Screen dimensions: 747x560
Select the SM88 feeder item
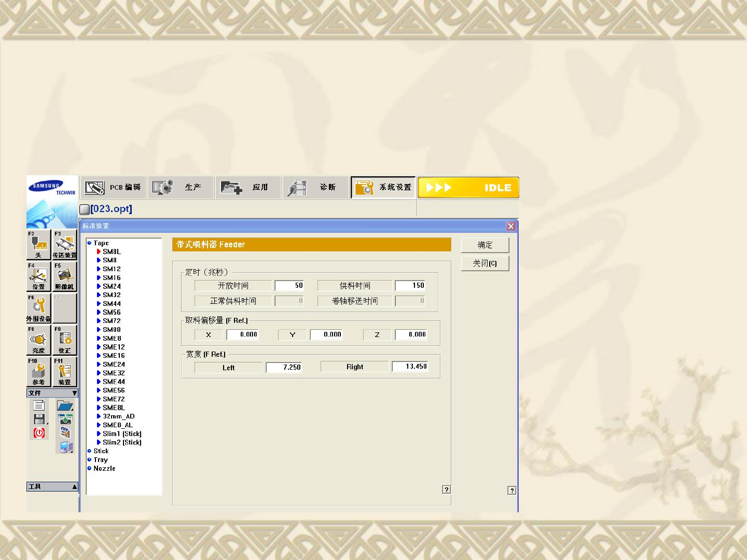(x=112, y=330)
